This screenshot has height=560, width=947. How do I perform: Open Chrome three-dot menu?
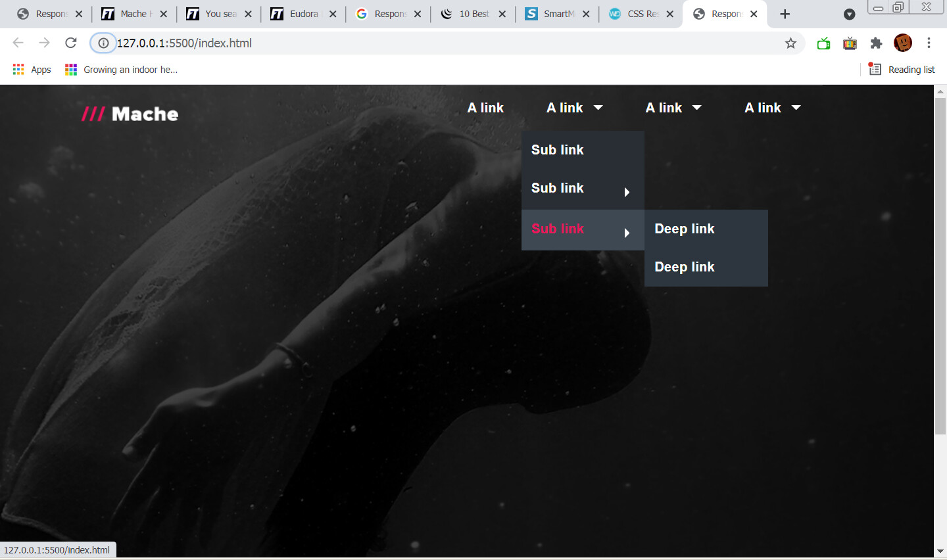(929, 43)
